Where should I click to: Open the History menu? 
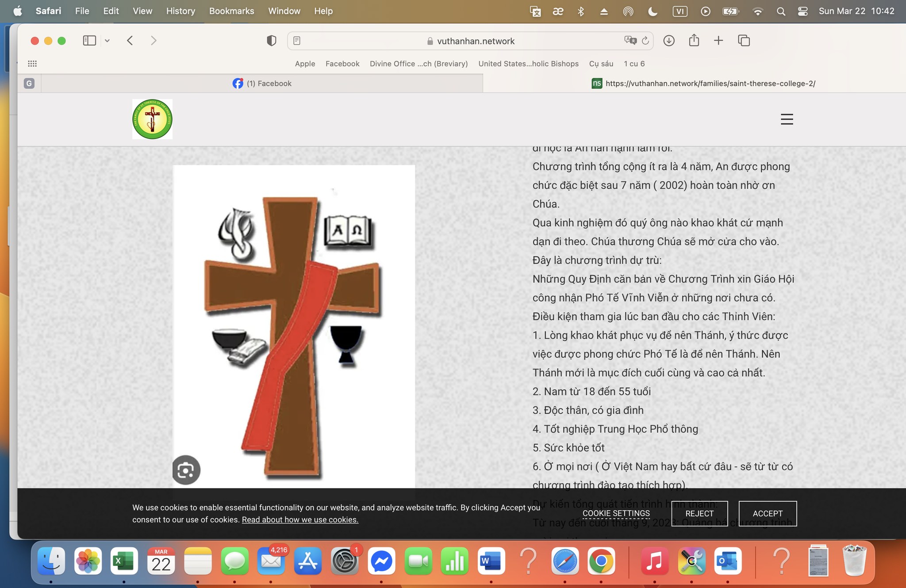180,11
